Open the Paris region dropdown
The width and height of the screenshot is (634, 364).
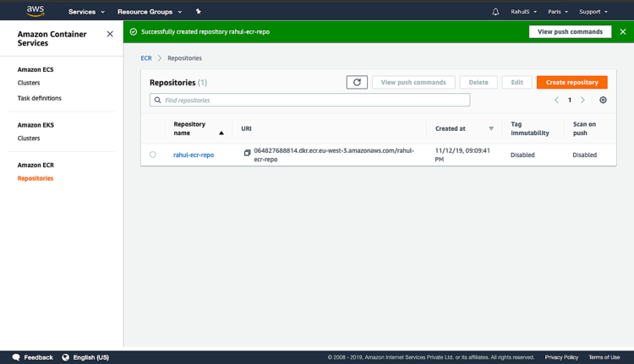(x=558, y=12)
